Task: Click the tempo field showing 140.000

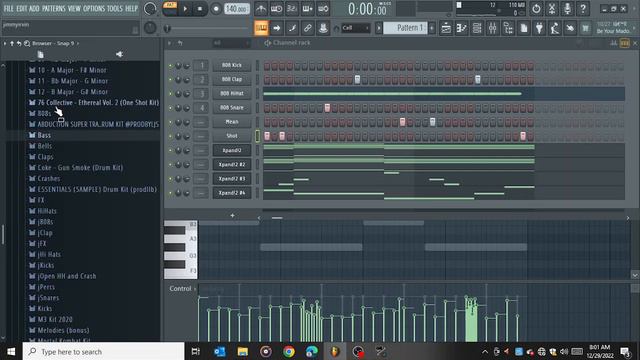Action: coord(237,9)
